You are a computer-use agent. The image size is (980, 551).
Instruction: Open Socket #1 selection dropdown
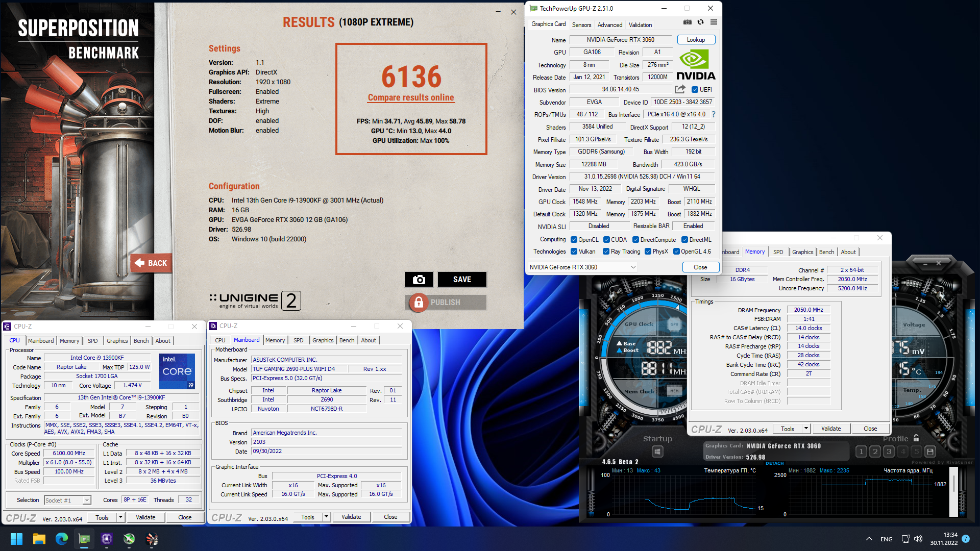(67, 500)
